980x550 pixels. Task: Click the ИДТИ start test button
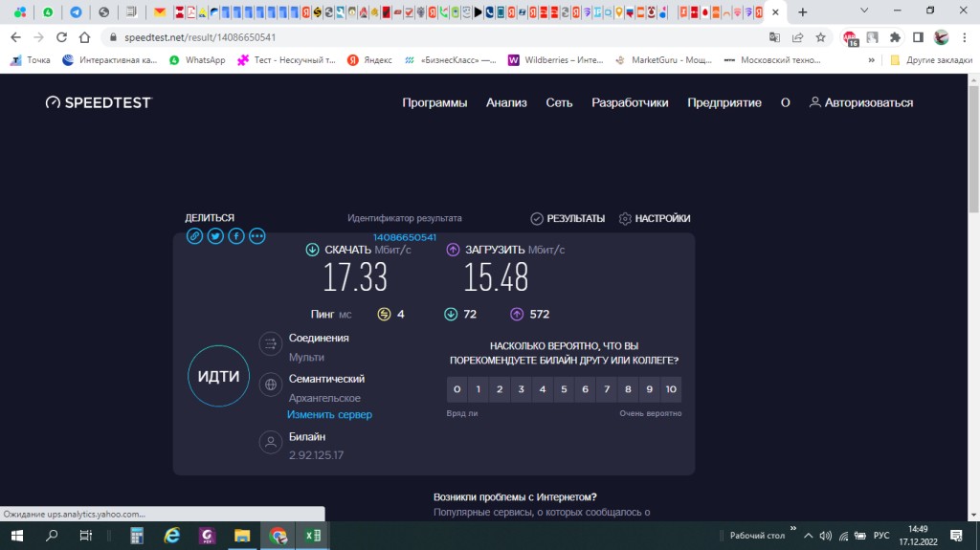pos(219,376)
